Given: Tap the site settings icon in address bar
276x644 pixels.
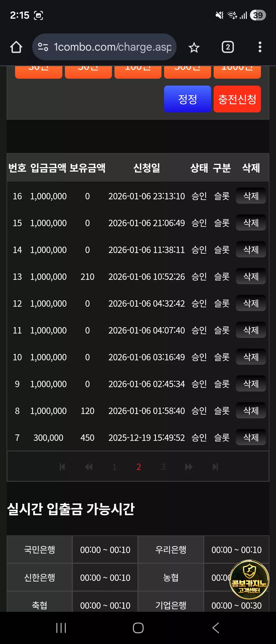Looking at the screenshot, I should pos(43,47).
